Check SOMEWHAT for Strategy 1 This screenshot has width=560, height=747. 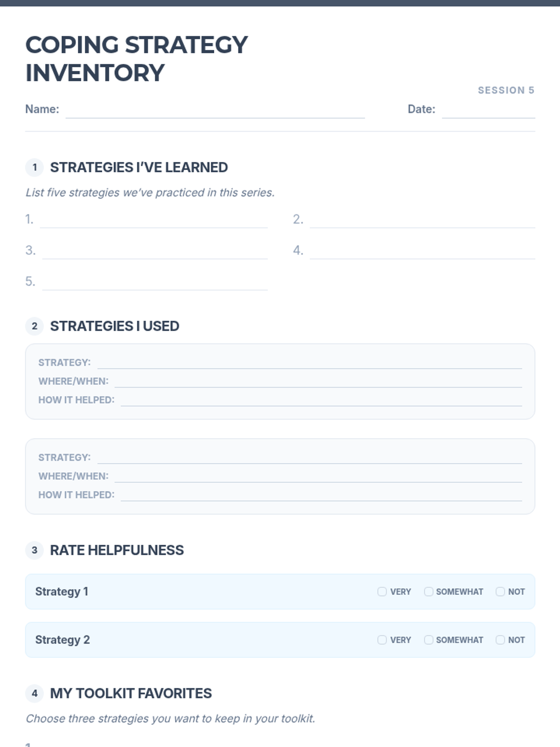(x=428, y=592)
